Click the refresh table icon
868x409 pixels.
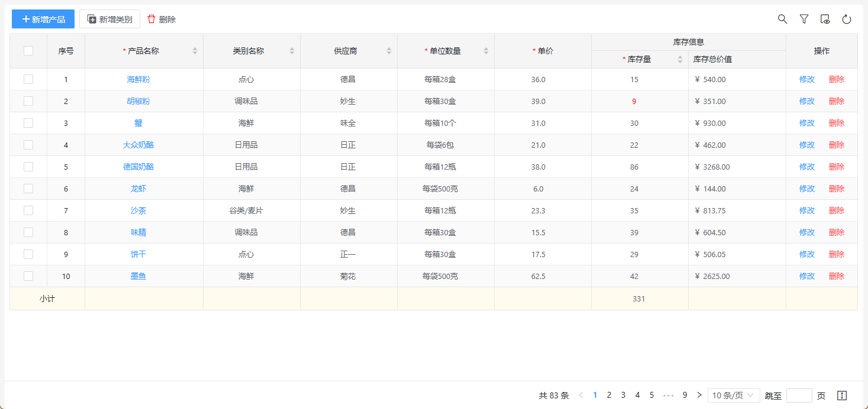pos(847,19)
